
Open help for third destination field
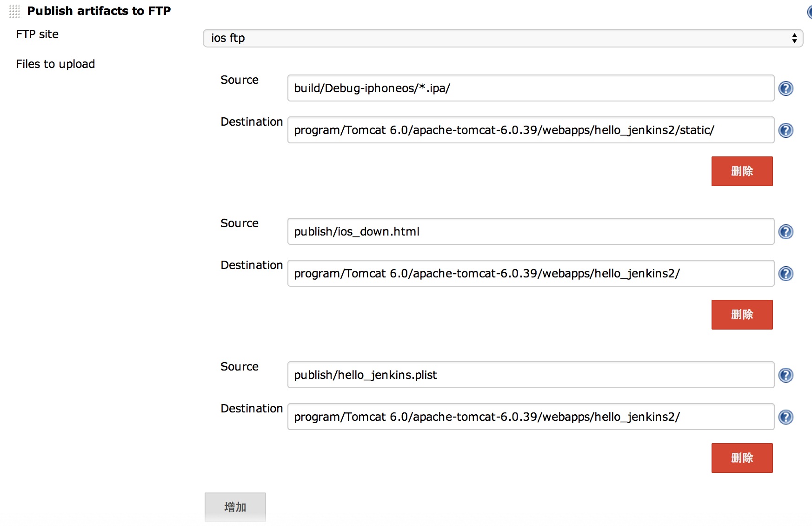785,417
